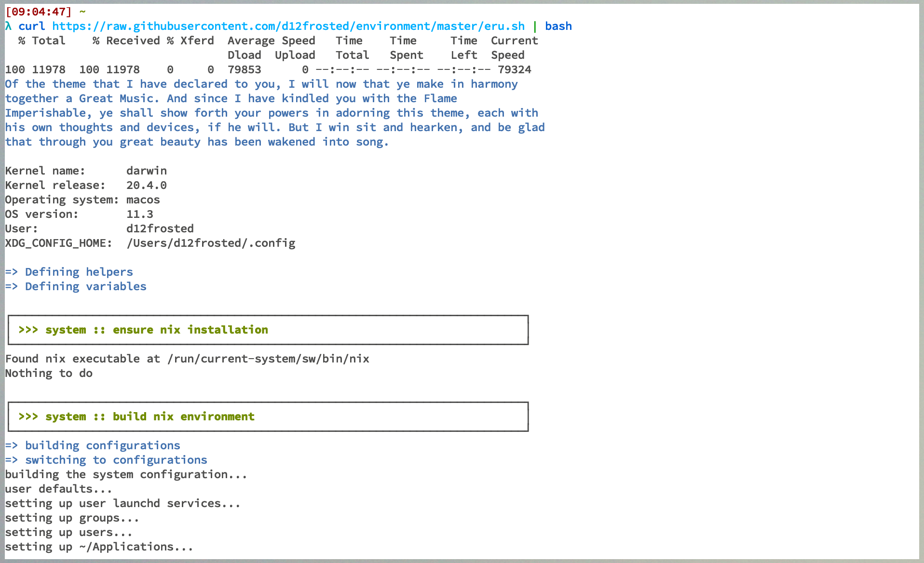Click the 'Kernel release:' label
924x563 pixels.
[55, 186]
